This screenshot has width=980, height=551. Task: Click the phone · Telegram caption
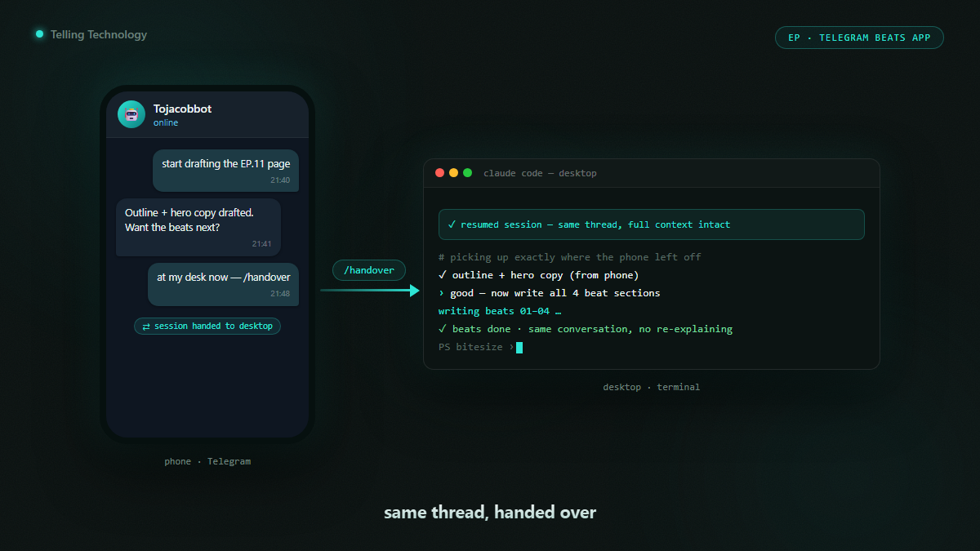[207, 461]
